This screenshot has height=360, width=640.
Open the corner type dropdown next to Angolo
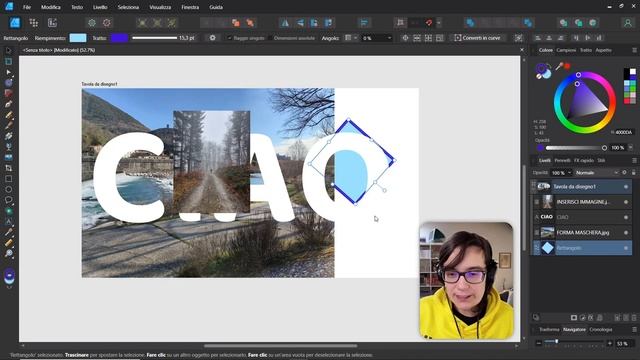coord(351,38)
